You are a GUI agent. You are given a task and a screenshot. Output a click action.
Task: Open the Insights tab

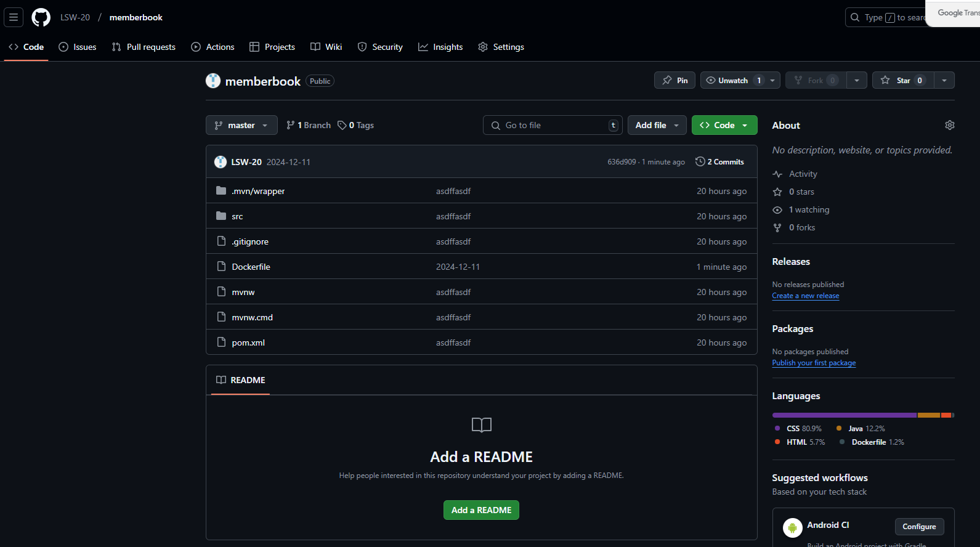click(x=440, y=47)
